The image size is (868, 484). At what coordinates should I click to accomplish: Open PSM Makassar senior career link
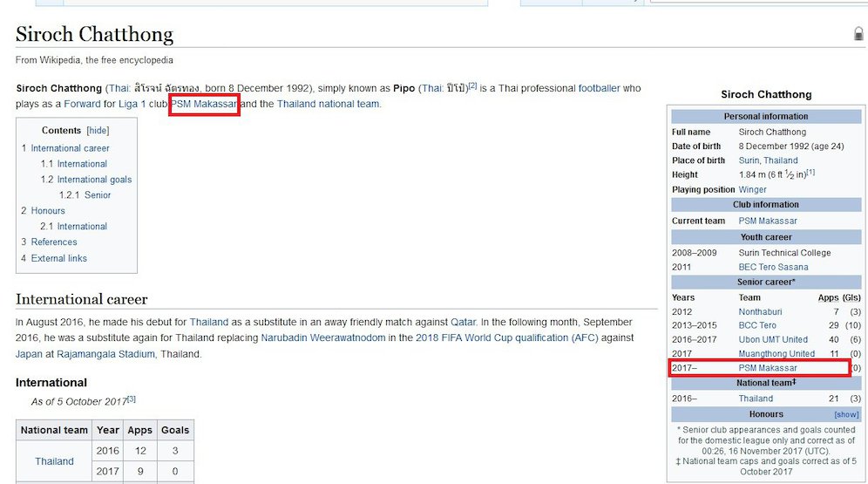768,368
